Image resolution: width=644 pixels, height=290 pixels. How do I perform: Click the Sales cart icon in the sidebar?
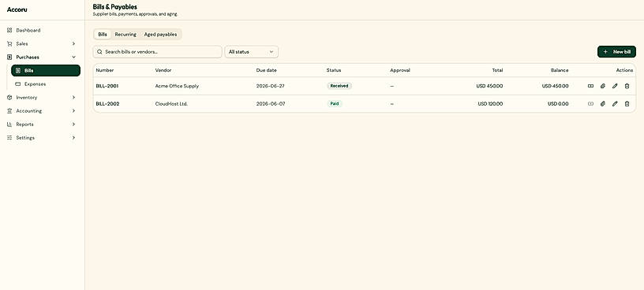point(9,44)
